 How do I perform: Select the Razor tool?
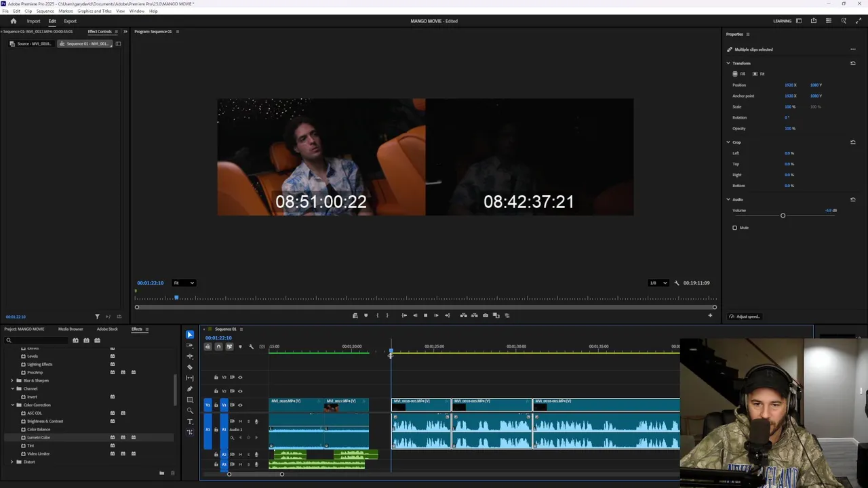coord(190,367)
